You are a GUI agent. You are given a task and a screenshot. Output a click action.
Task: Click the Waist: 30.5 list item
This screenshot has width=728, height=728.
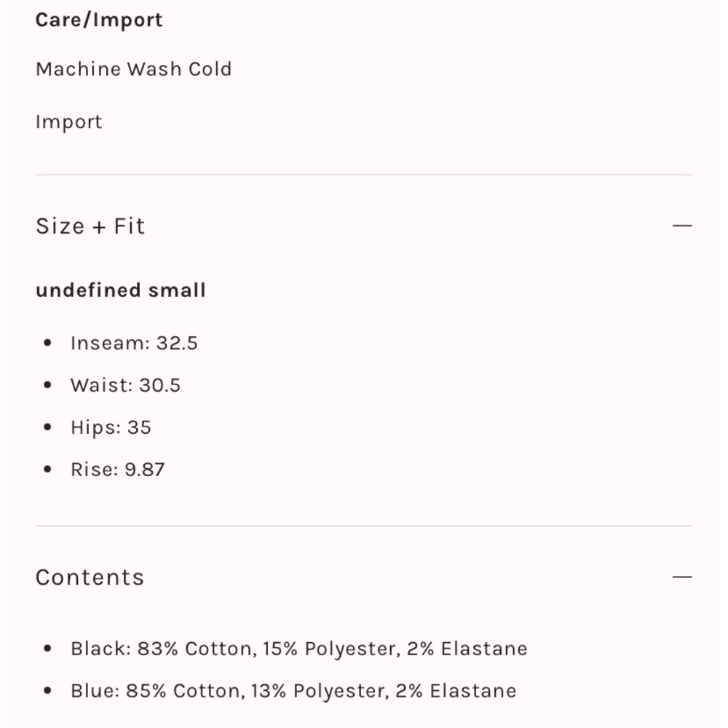click(125, 385)
